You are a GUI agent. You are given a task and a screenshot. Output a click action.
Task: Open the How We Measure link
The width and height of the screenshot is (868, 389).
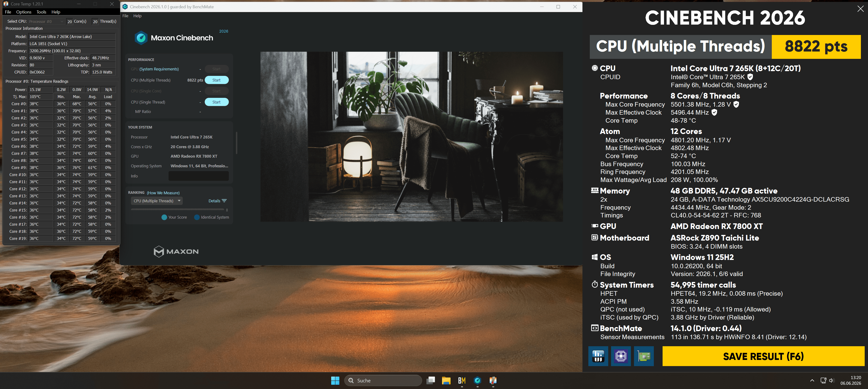163,193
